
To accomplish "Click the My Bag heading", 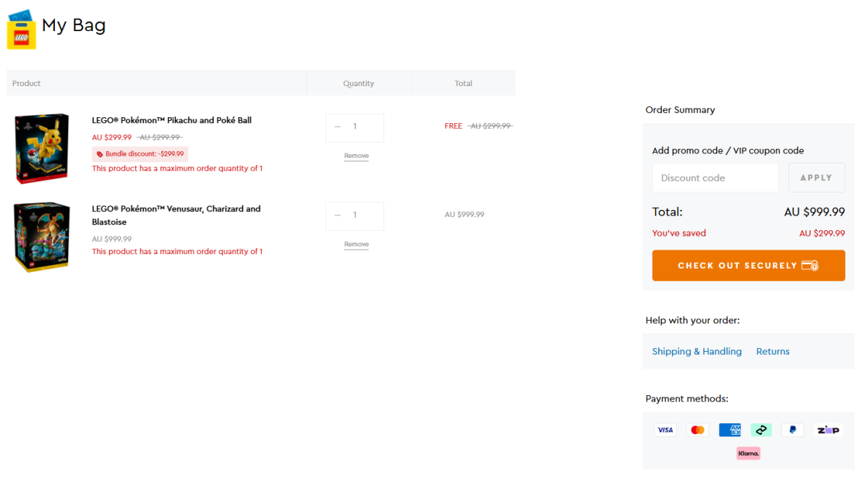I will [74, 25].
